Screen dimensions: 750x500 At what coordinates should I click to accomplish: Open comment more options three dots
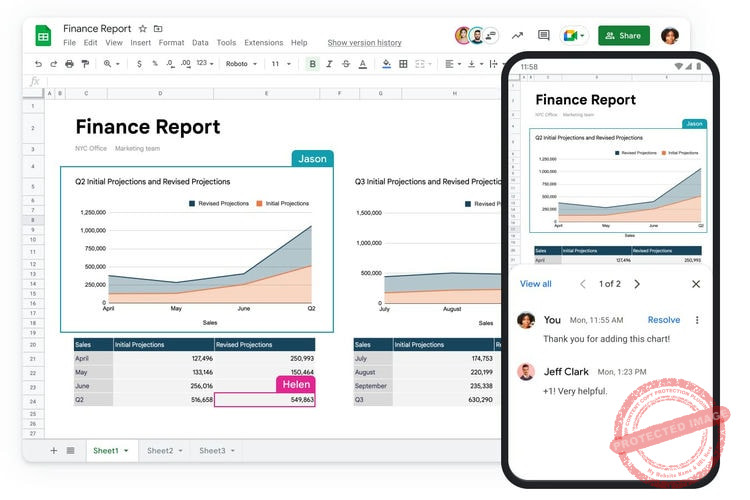pos(697,320)
